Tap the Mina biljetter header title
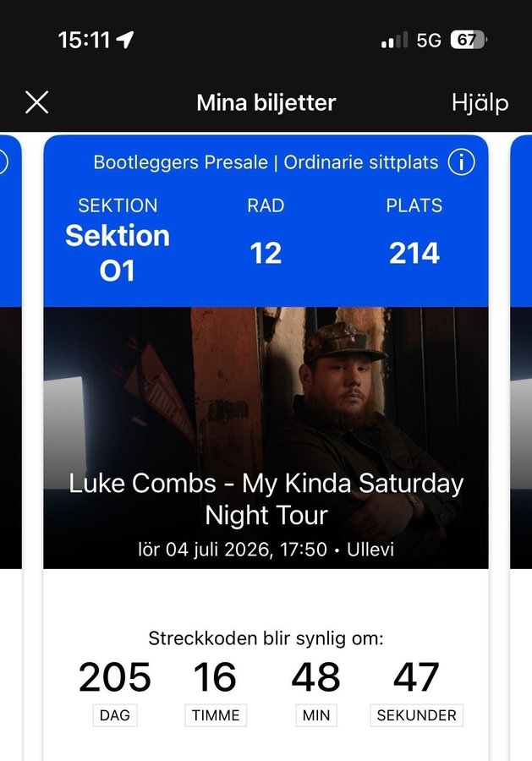Screen dimensions: 532x761 [x=266, y=102]
